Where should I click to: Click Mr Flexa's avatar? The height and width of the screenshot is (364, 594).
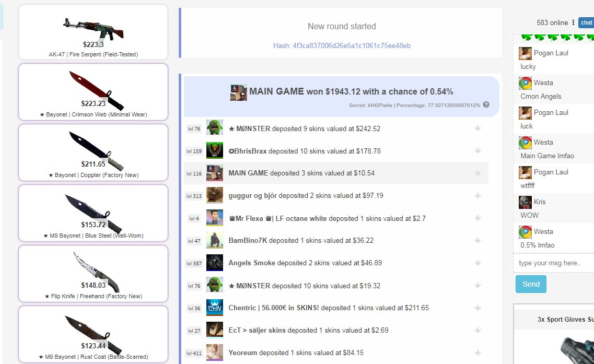214,218
